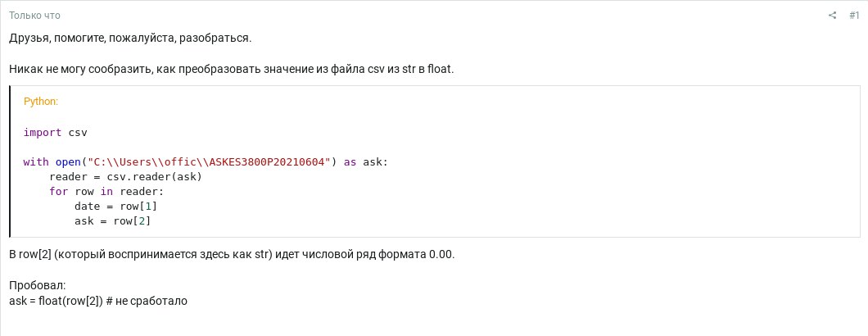The width and height of the screenshot is (868, 336).
Task: Click the "# не сработало" comment text
Action: coord(147,301)
